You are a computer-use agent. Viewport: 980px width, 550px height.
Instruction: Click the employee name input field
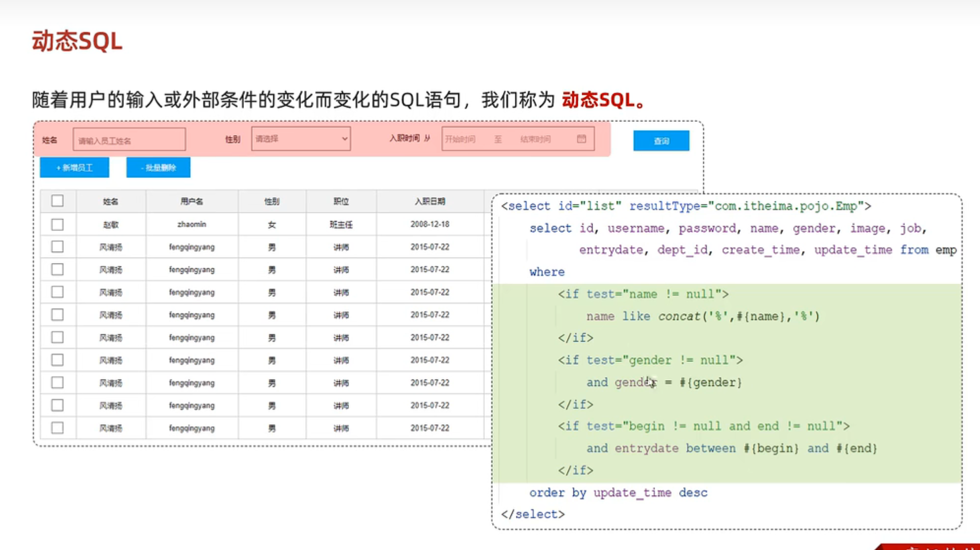pyautogui.click(x=129, y=140)
